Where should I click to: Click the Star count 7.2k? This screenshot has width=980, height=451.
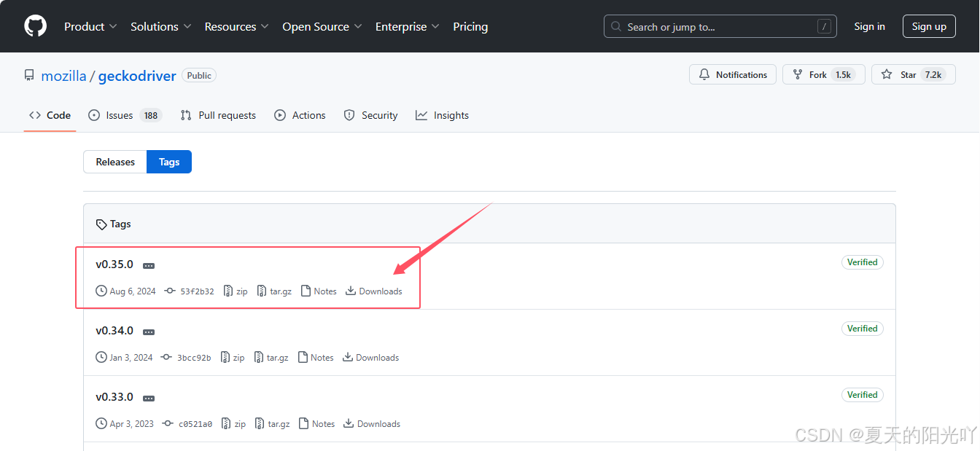933,74
